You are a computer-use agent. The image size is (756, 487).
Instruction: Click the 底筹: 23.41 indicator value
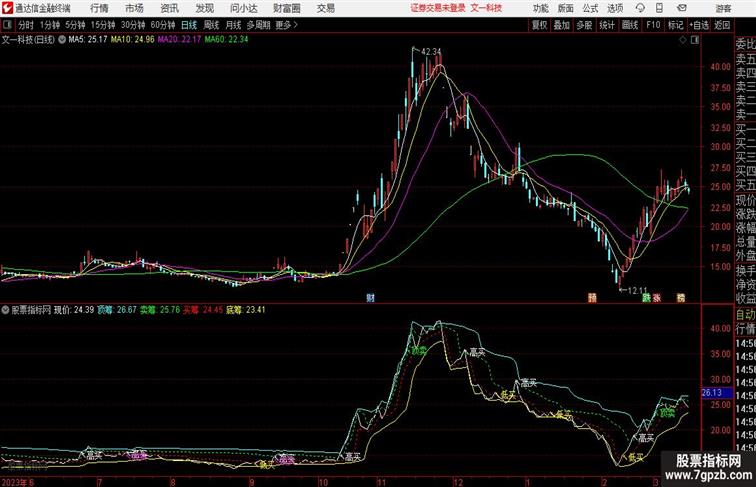pyautogui.click(x=246, y=310)
